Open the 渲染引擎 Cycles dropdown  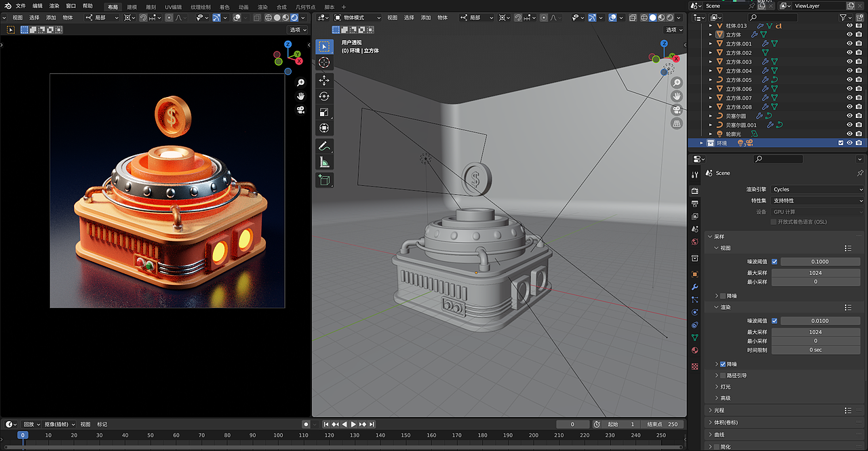817,189
